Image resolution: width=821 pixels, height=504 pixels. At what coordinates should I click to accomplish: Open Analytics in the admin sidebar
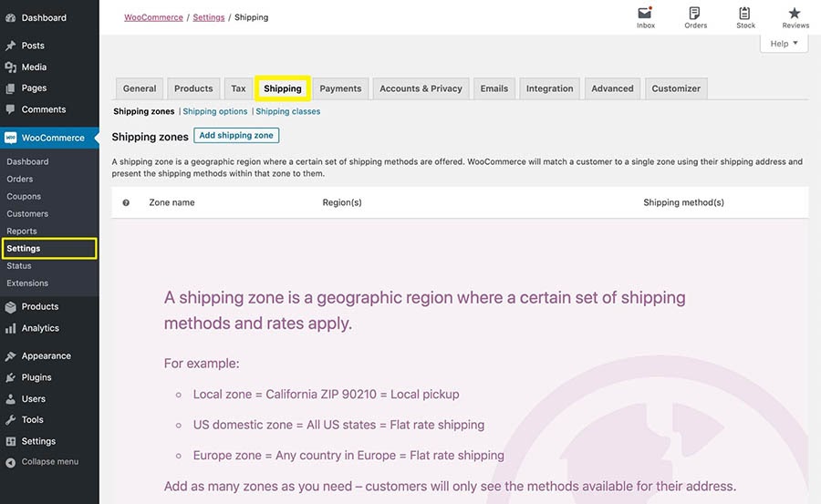point(40,328)
